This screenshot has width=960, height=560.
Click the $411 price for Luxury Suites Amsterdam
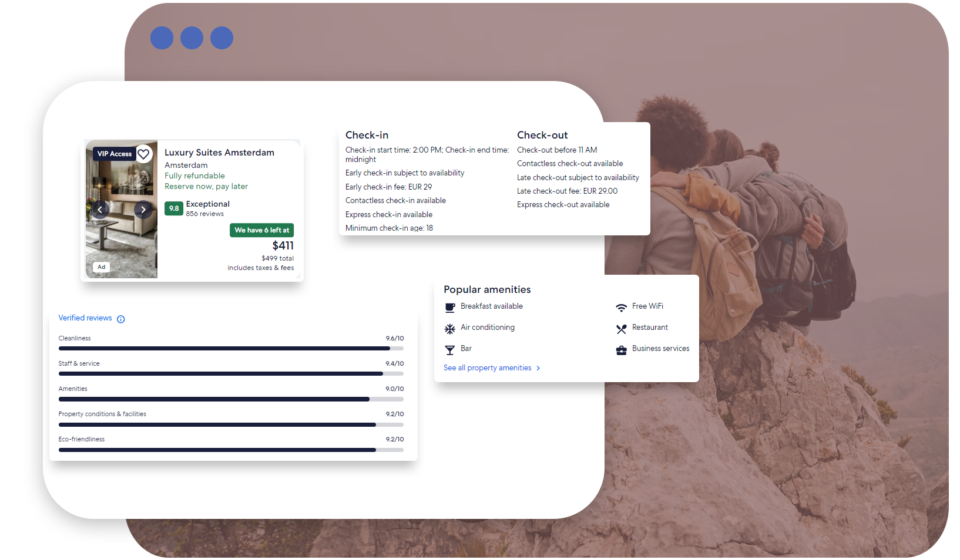[x=283, y=245]
